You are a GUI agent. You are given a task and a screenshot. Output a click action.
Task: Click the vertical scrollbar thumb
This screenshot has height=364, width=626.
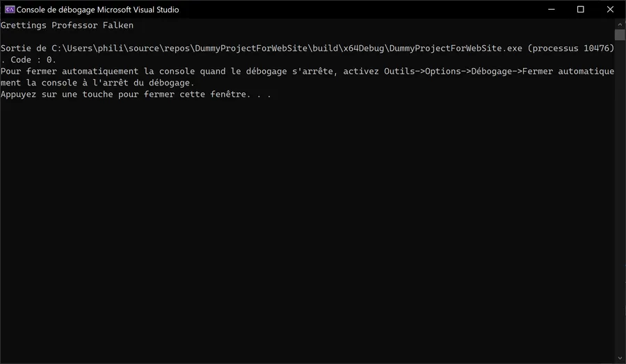pos(620,35)
